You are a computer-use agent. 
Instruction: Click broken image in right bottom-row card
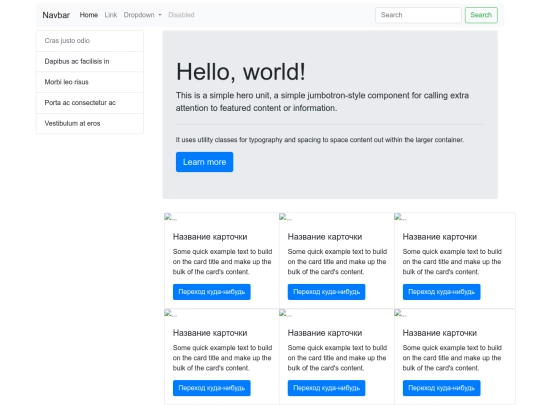click(400, 313)
